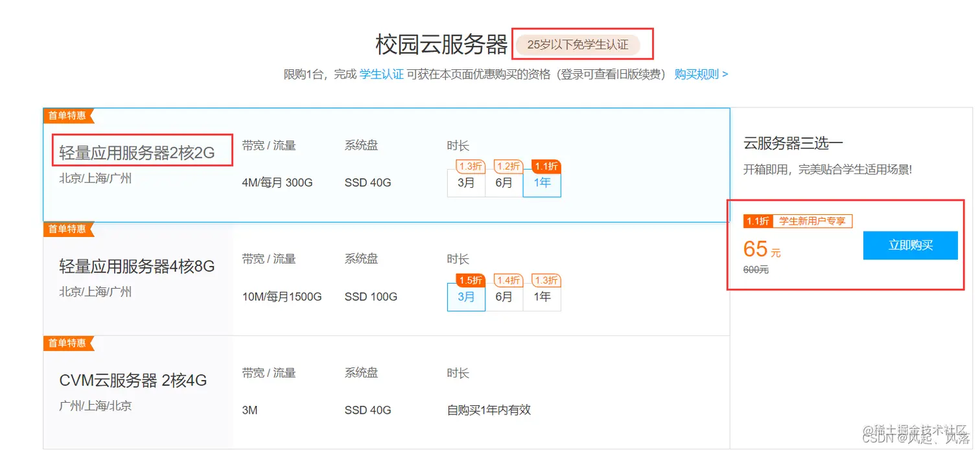The image size is (980, 450).
Task: Click the 1.1折 tag in the price panel
Action: tap(758, 221)
